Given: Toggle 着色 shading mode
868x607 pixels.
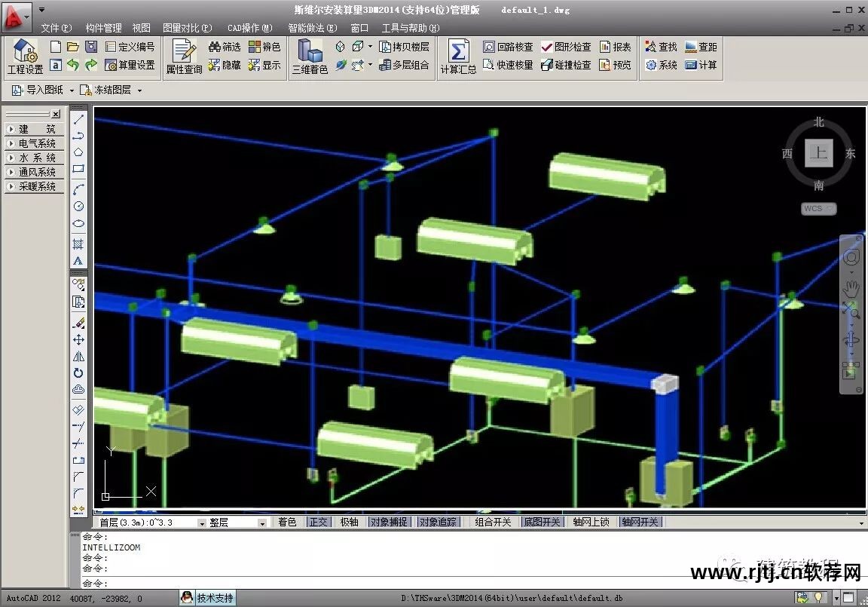Looking at the screenshot, I should [287, 523].
